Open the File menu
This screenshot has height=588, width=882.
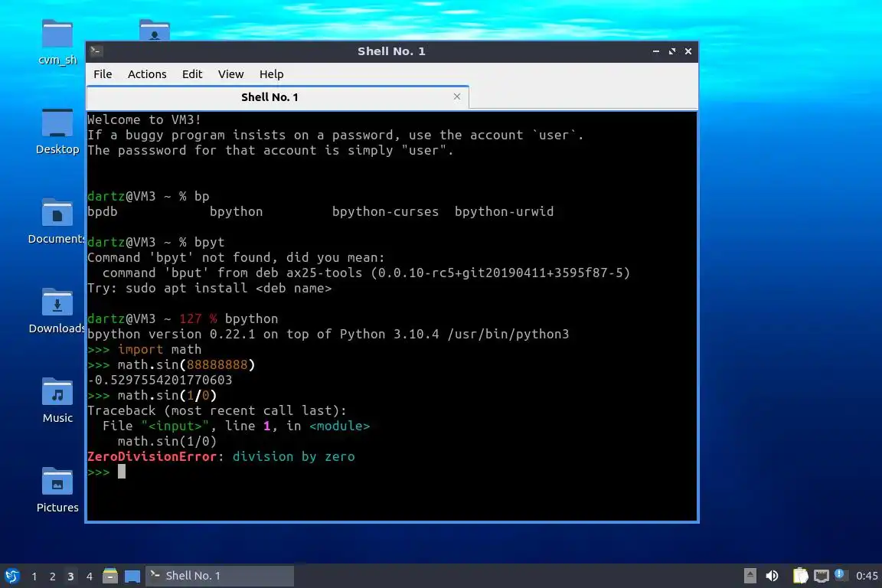point(103,74)
